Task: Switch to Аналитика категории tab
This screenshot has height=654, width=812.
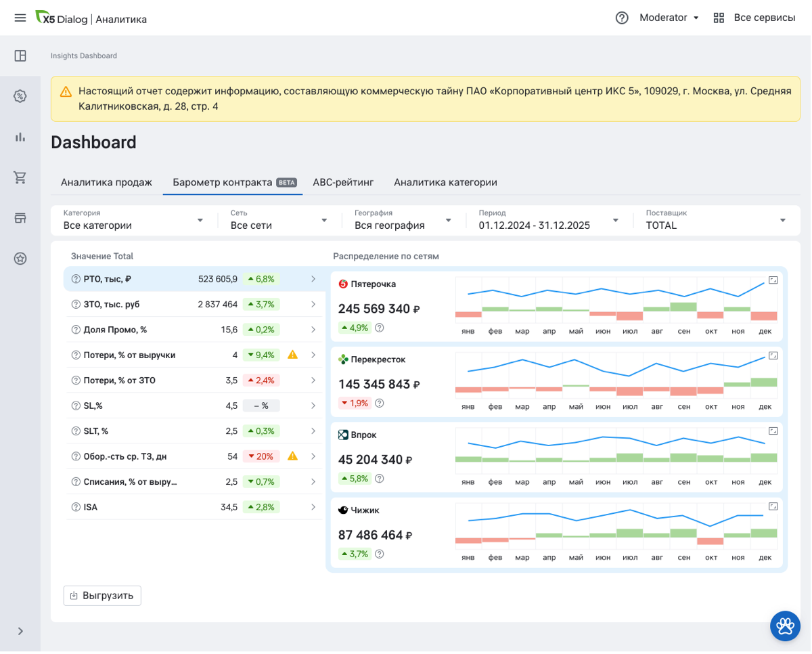Action: (445, 182)
